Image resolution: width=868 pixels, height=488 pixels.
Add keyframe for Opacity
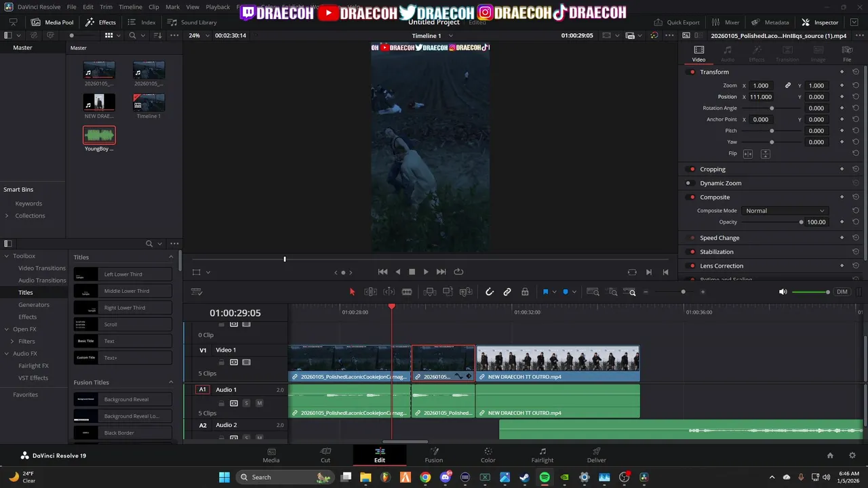point(842,222)
